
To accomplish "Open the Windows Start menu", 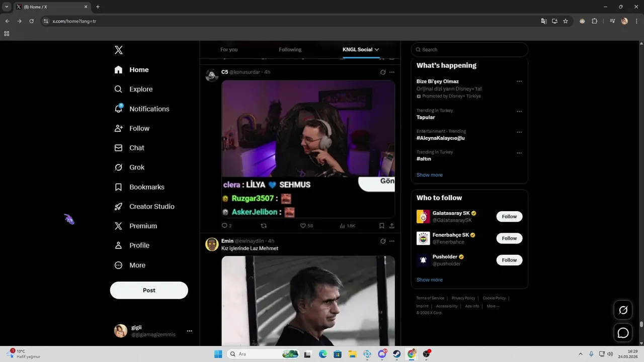I will pyautogui.click(x=218, y=354).
